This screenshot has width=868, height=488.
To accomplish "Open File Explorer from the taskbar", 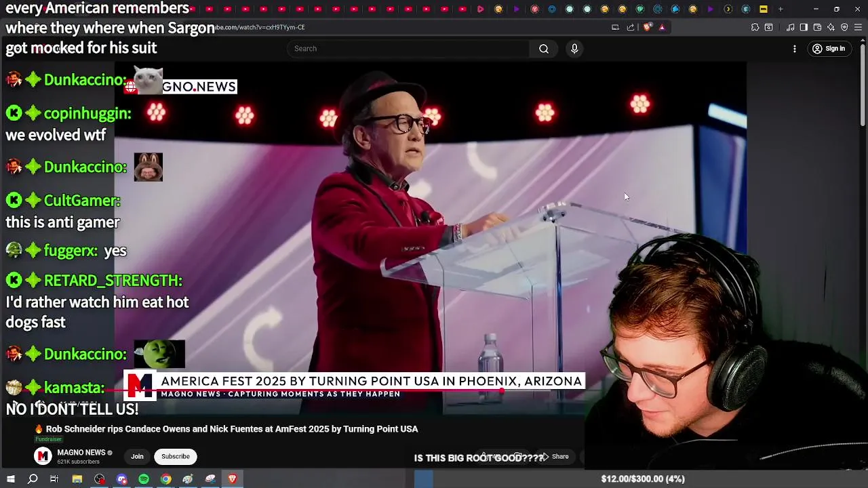I will click(77, 479).
